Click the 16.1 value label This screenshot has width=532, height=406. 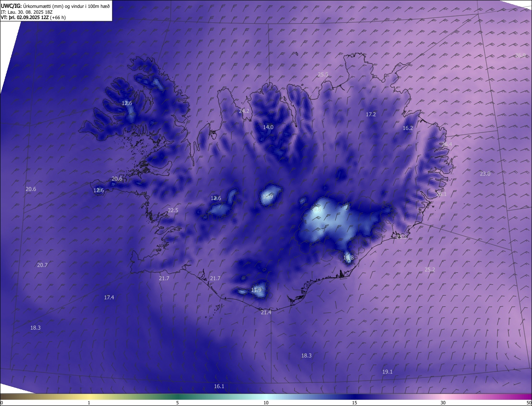click(219, 386)
